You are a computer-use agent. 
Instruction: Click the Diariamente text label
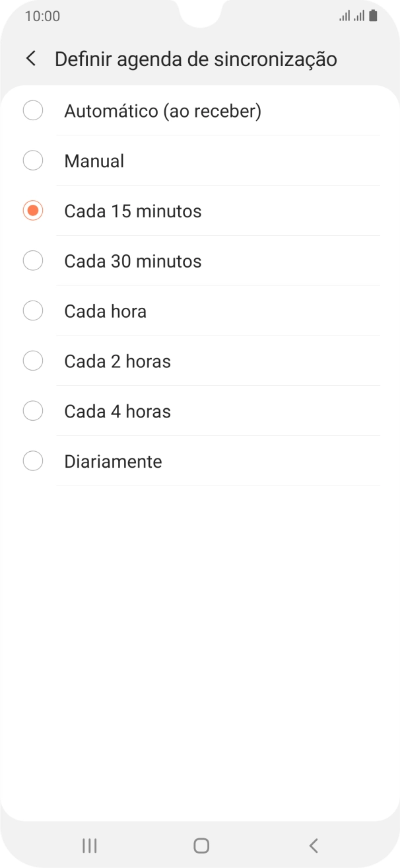click(x=113, y=460)
